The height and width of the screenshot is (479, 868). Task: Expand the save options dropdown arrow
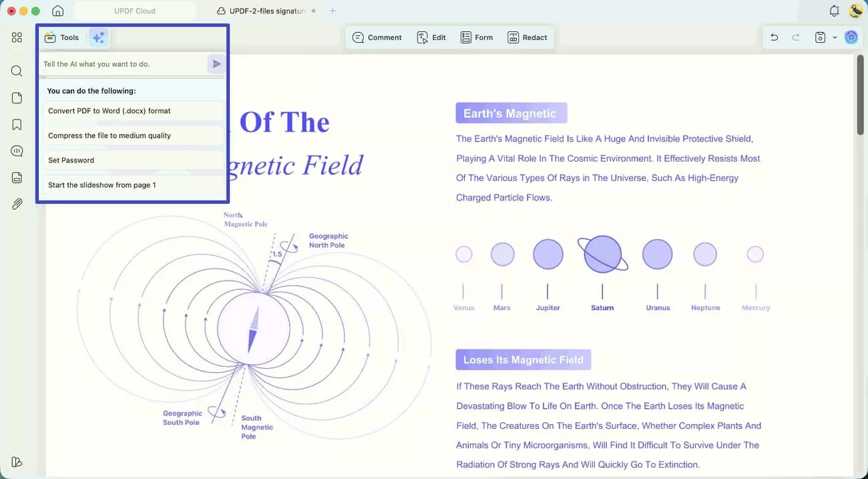pyautogui.click(x=835, y=37)
